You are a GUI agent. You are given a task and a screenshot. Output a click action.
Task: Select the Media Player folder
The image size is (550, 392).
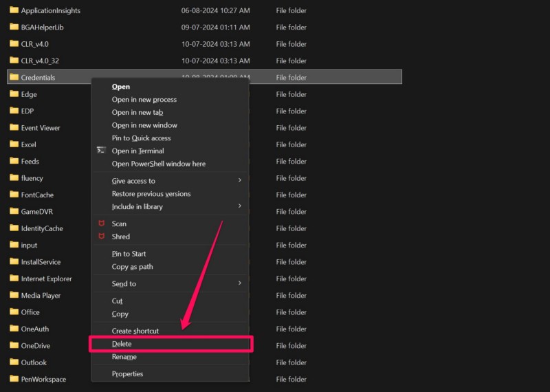pos(41,295)
